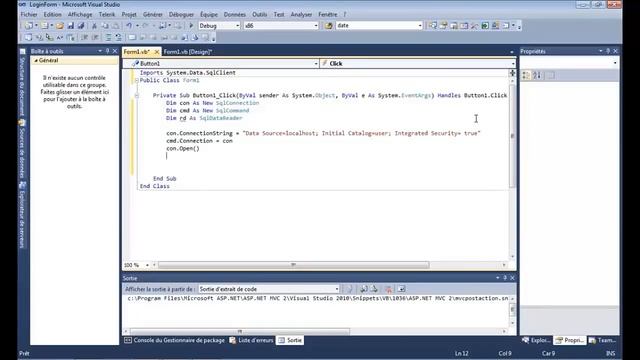Click the Save All toolbar icon

81,26
